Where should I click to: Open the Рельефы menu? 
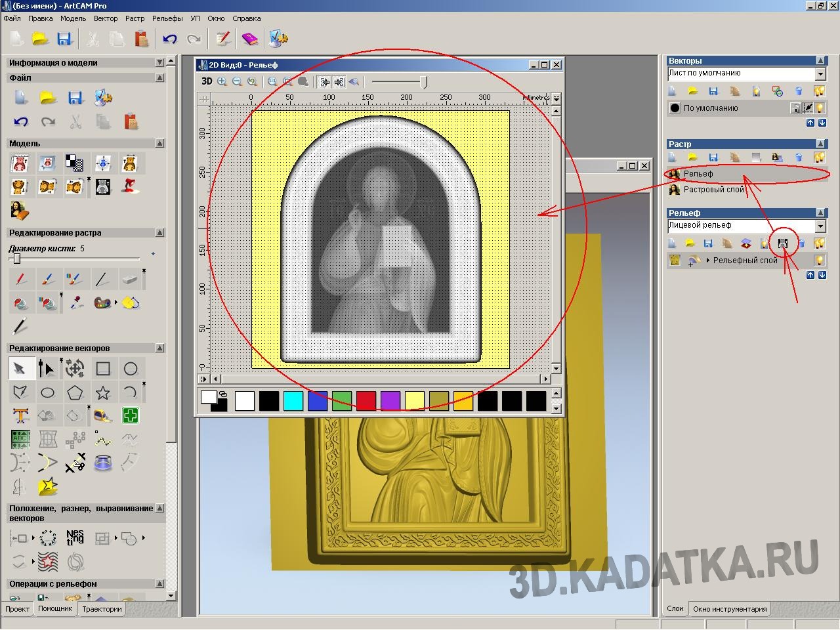(167, 18)
